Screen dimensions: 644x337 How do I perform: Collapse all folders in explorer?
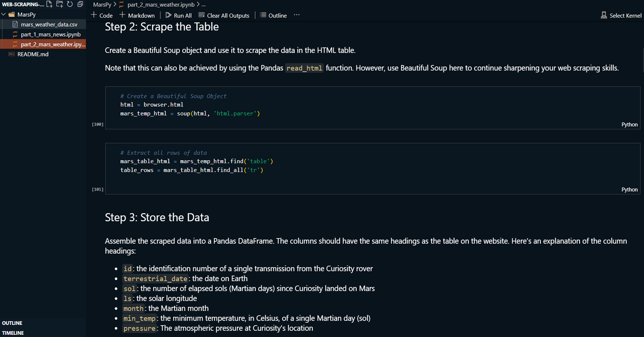[x=80, y=4]
